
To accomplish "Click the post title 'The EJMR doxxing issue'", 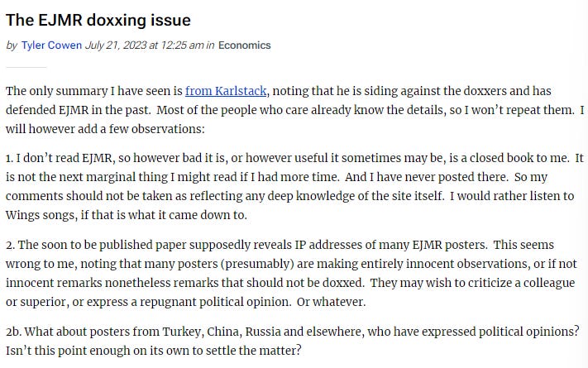I will [98, 20].
